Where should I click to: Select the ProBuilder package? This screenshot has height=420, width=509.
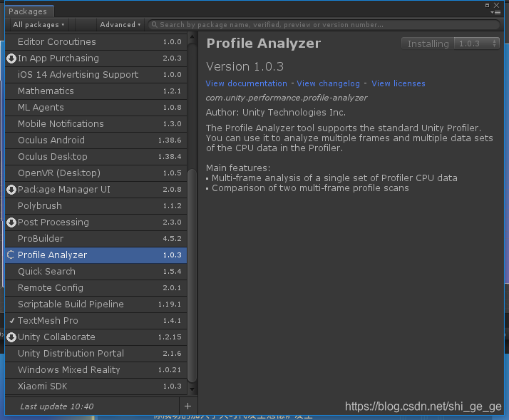point(96,239)
